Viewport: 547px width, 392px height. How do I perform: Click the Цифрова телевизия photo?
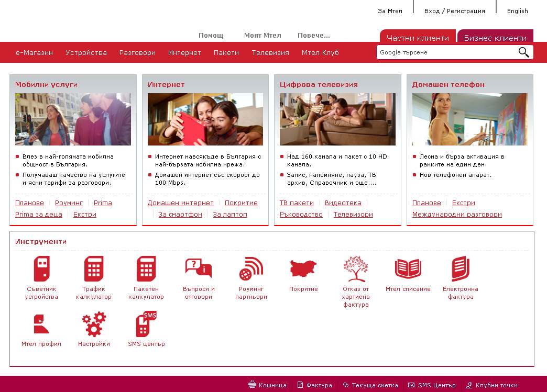point(338,119)
